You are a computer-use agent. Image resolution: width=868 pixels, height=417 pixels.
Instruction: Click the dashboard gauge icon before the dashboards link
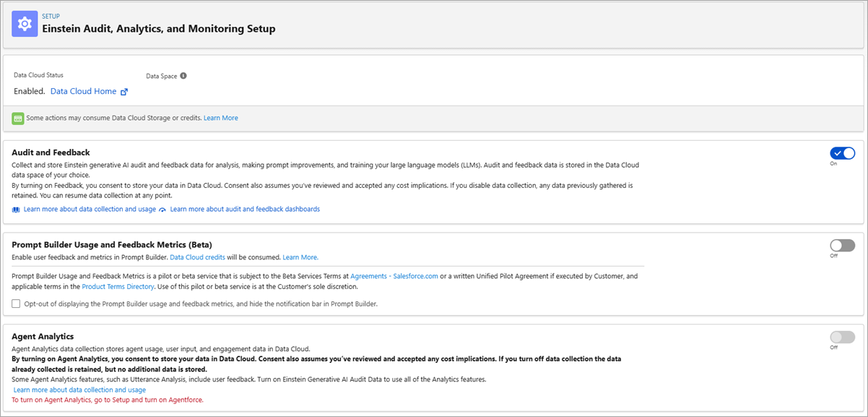[162, 209]
